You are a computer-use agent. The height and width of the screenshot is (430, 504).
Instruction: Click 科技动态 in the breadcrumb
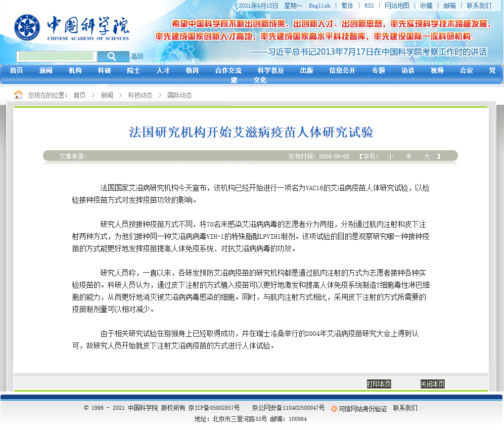pyautogui.click(x=140, y=95)
